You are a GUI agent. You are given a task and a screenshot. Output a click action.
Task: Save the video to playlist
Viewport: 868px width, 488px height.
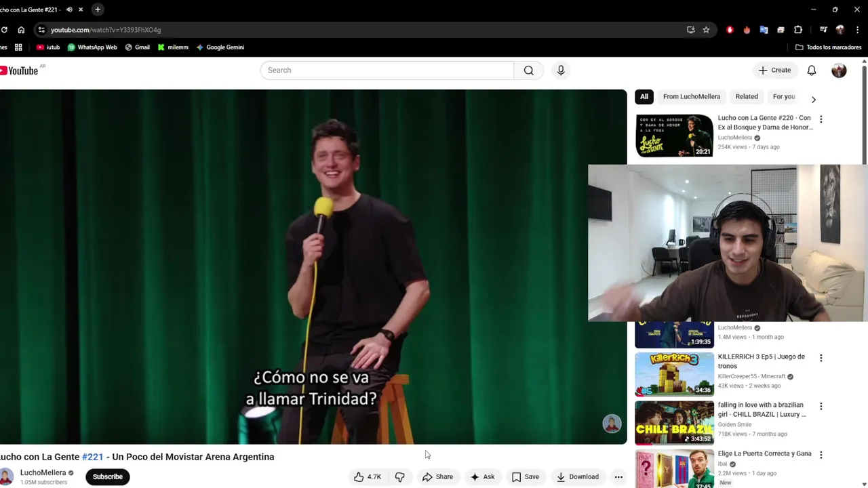click(x=526, y=476)
